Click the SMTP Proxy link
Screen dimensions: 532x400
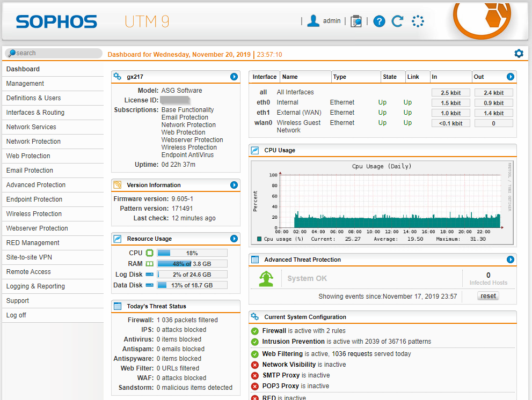tap(281, 375)
